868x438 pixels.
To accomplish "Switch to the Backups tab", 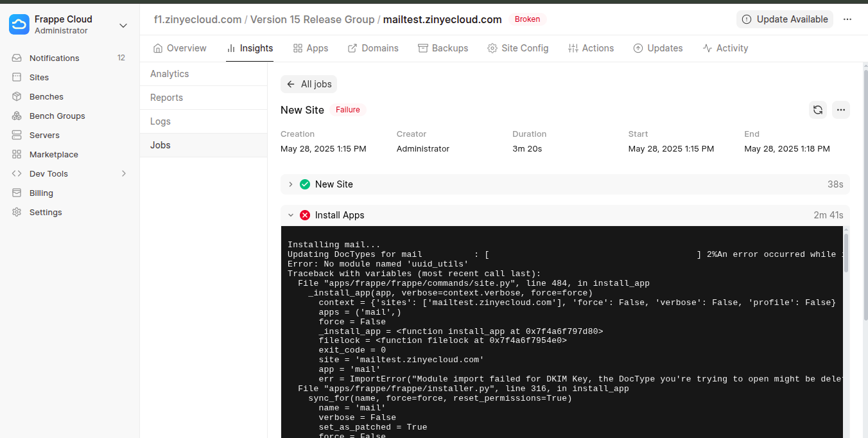I will pyautogui.click(x=442, y=48).
